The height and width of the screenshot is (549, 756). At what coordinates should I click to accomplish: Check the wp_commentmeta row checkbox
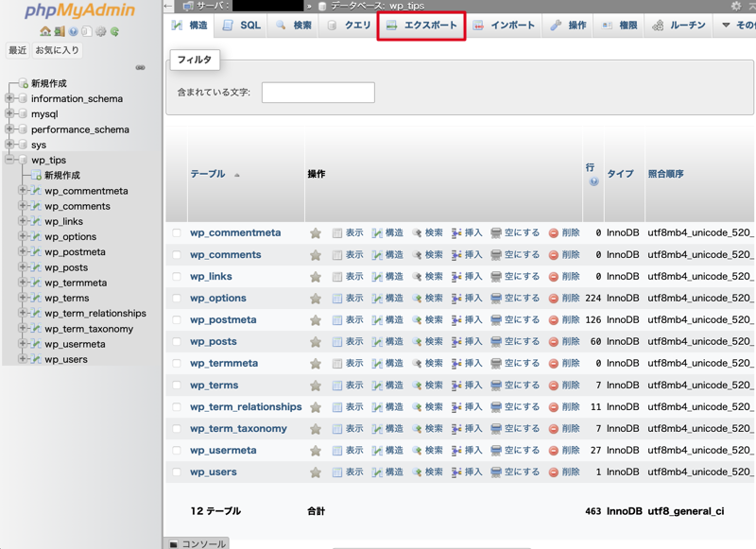coord(177,232)
